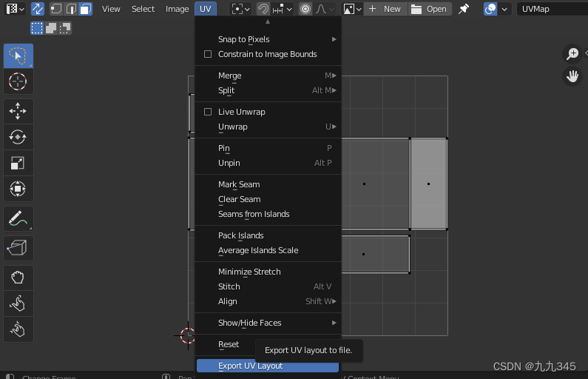Screen dimensions: 588x379
Task: Expand Snap to Pixels submenu
Action: pos(268,39)
